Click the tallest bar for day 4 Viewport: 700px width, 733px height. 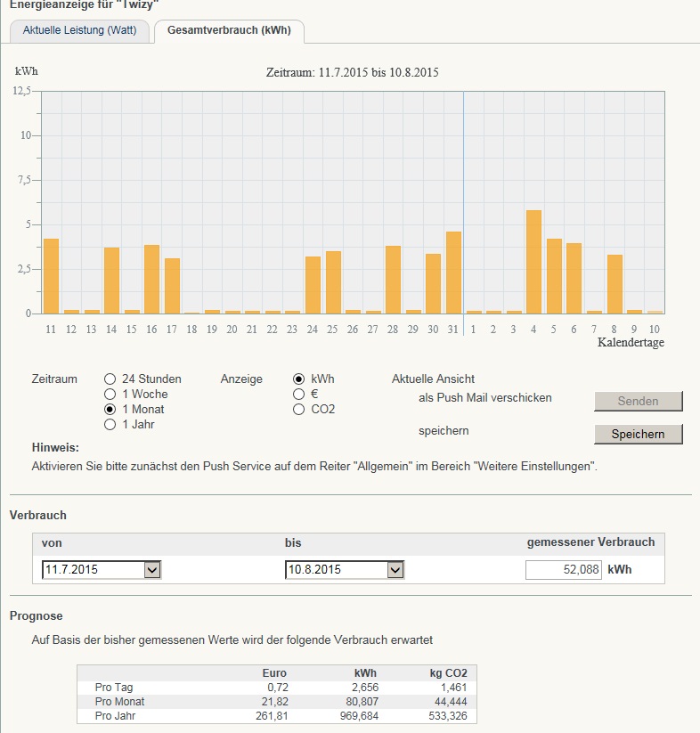tap(533, 262)
